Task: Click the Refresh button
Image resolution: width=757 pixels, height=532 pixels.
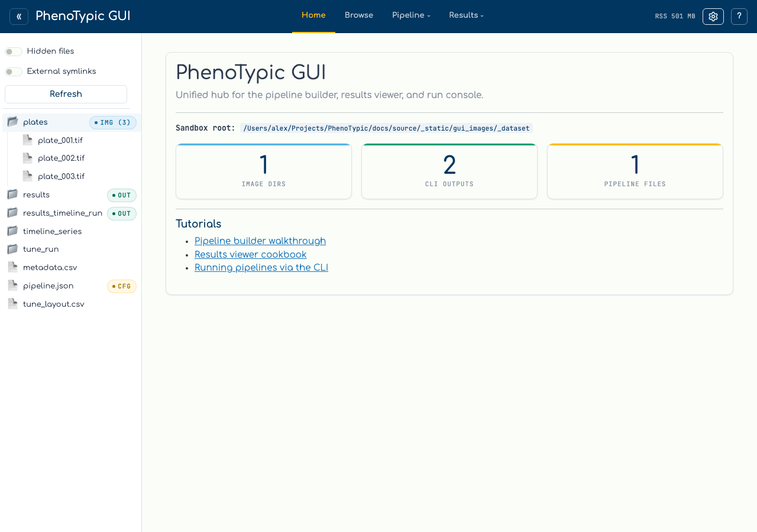Action: pyautogui.click(x=66, y=94)
